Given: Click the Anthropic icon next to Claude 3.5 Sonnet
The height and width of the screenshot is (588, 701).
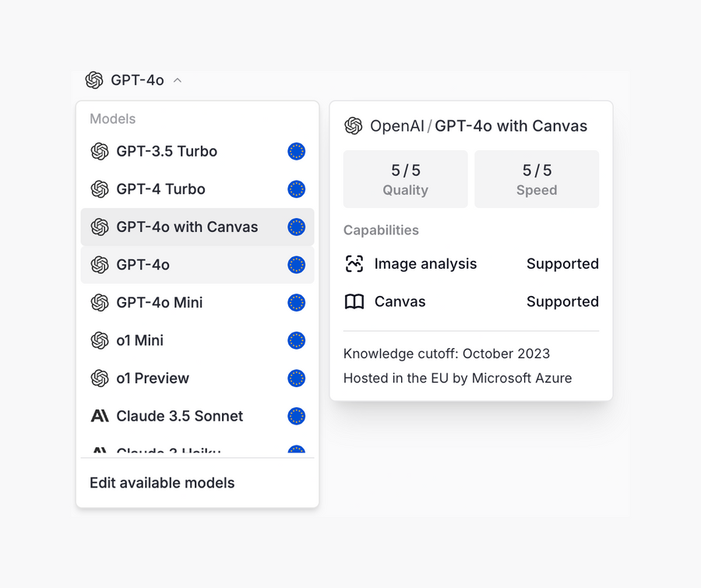Looking at the screenshot, I should pos(100,416).
